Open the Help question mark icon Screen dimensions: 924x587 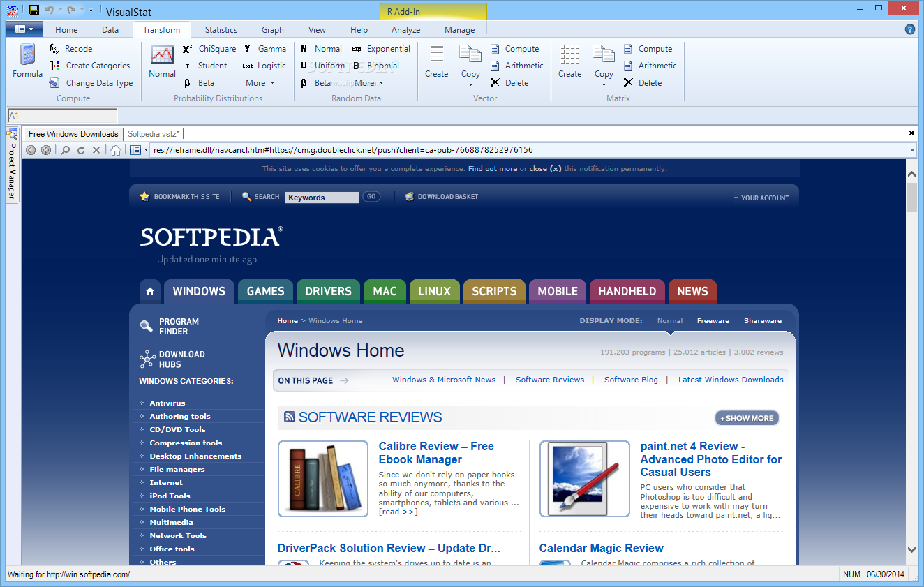click(910, 29)
